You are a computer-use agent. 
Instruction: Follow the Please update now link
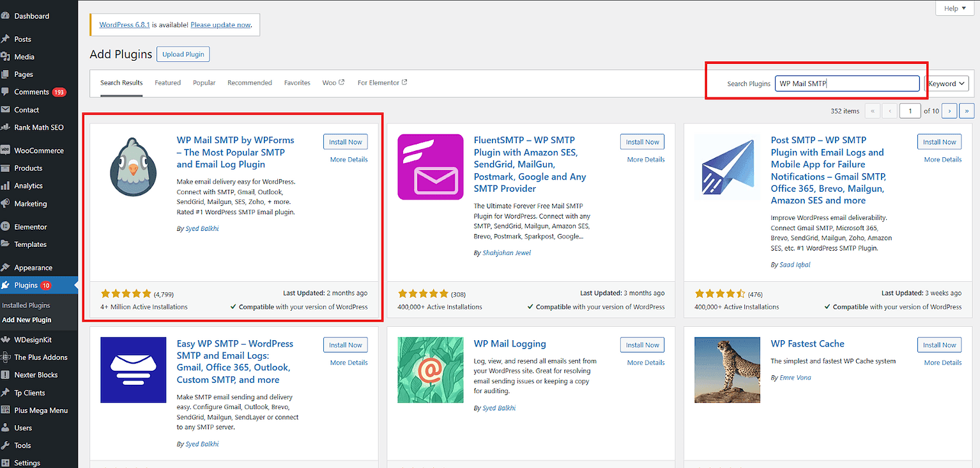(x=220, y=24)
